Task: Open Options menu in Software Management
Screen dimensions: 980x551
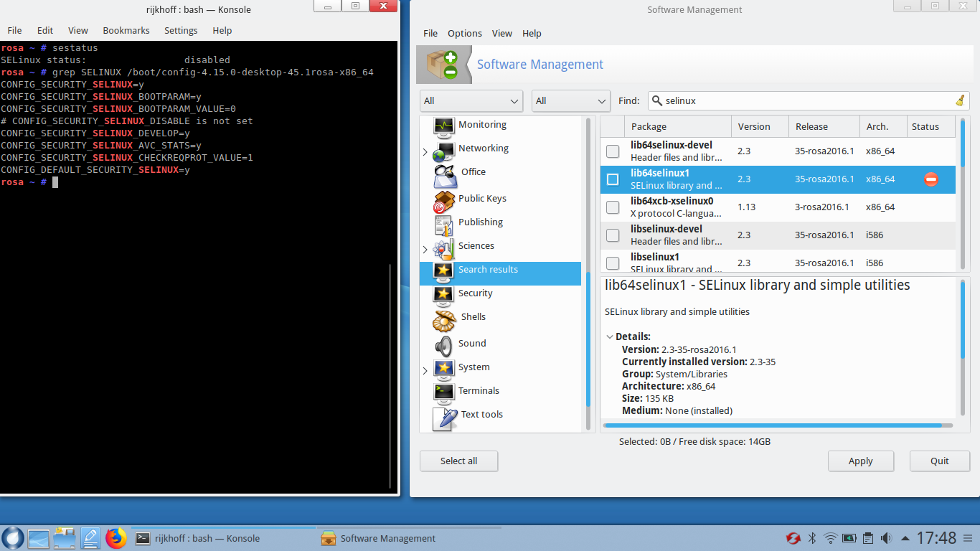Action: (465, 33)
